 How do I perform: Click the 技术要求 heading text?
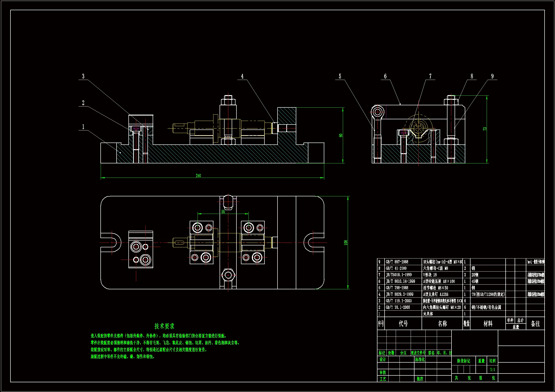click(164, 326)
